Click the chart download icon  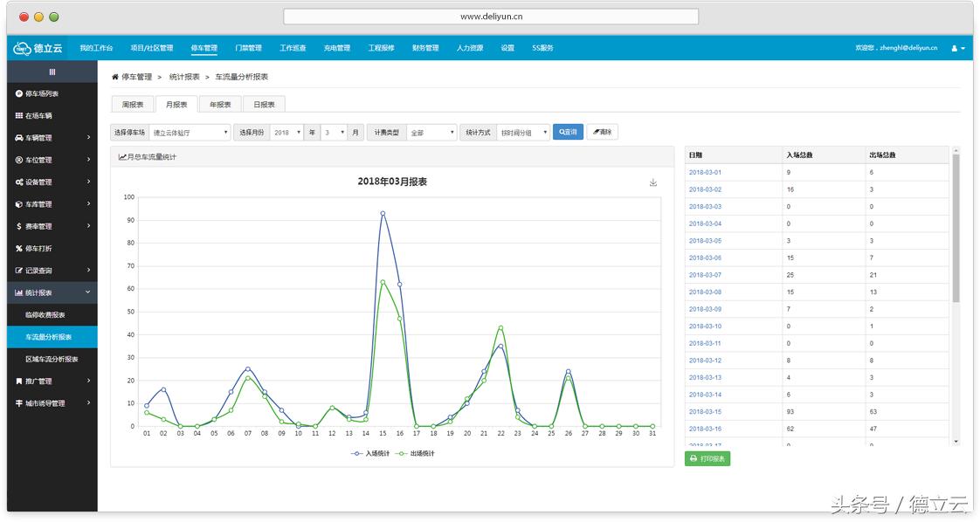pyautogui.click(x=653, y=182)
